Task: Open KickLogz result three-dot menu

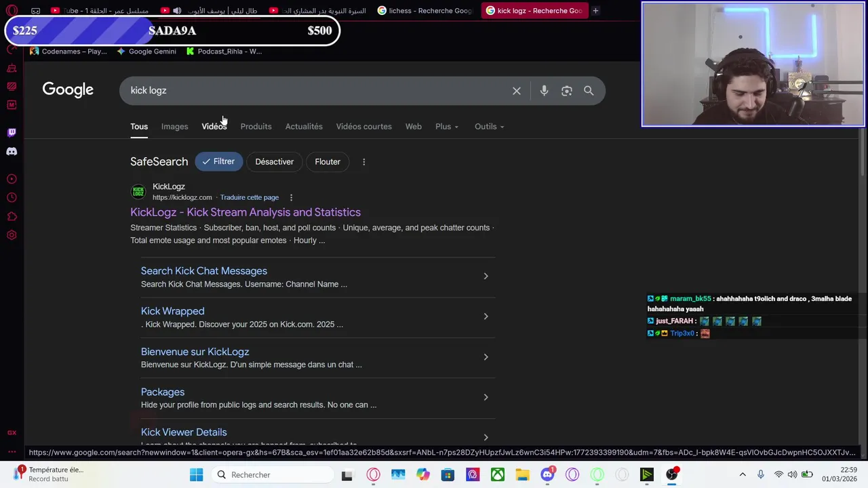Action: click(x=291, y=197)
